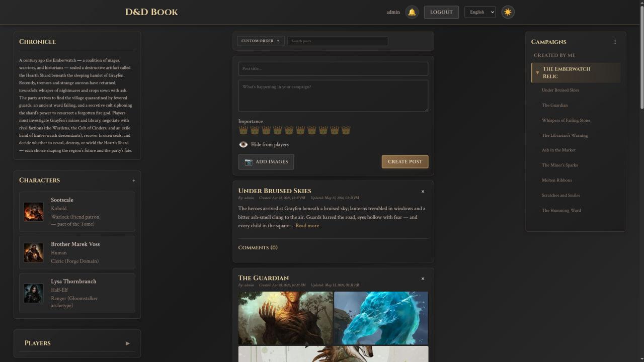Toggle the sun light-theme button

[508, 12]
